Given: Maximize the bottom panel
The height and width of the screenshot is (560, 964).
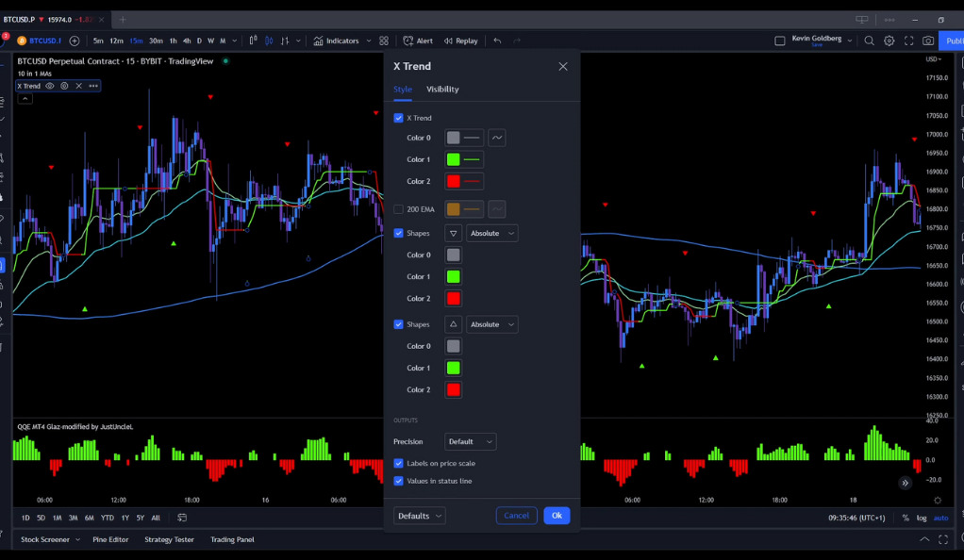Looking at the screenshot, I should (943, 539).
